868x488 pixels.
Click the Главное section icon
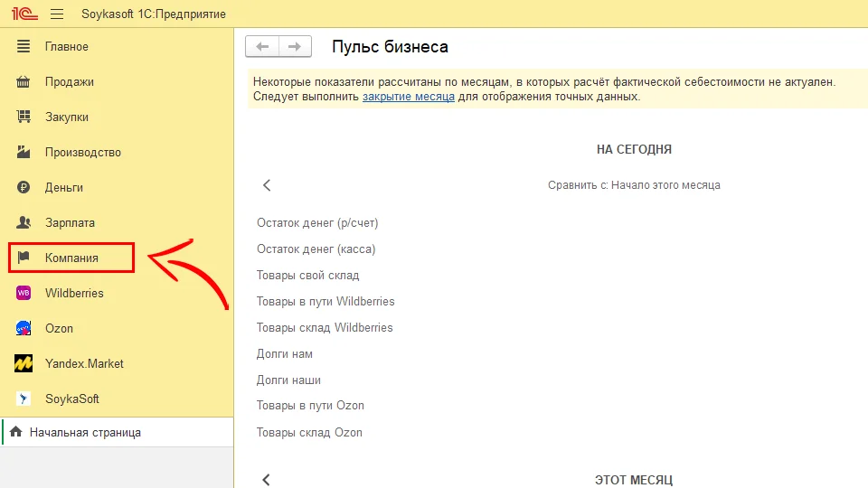click(24, 47)
